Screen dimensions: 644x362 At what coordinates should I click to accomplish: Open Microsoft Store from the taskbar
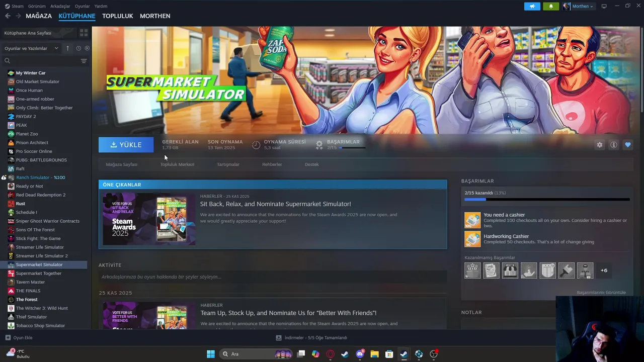(x=389, y=354)
